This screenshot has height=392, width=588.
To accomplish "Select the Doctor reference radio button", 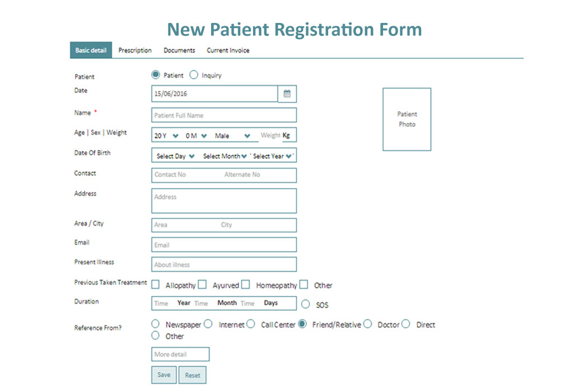I will coord(367,324).
